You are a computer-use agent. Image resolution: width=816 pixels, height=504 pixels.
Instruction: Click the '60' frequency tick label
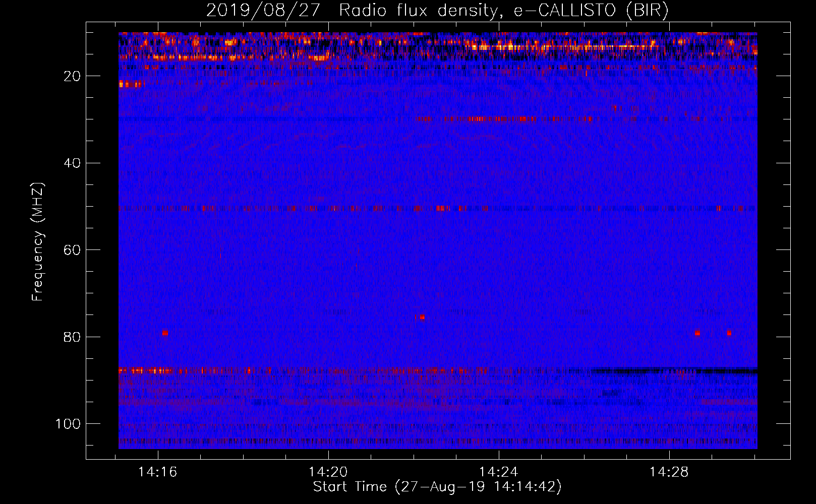click(x=72, y=250)
